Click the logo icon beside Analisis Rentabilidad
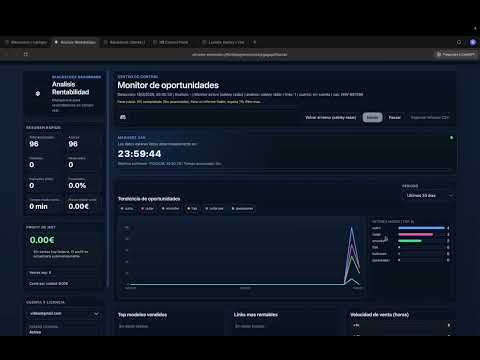The width and height of the screenshot is (480, 360). (38, 94)
